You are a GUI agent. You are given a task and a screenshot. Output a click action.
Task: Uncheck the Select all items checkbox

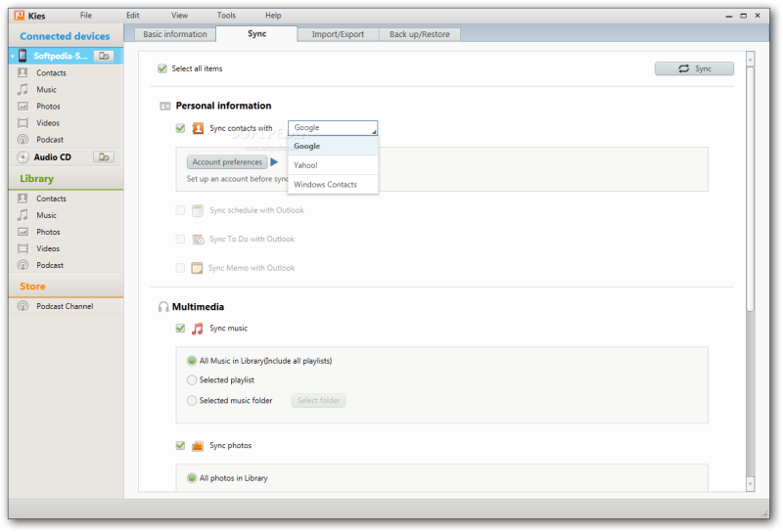click(162, 68)
